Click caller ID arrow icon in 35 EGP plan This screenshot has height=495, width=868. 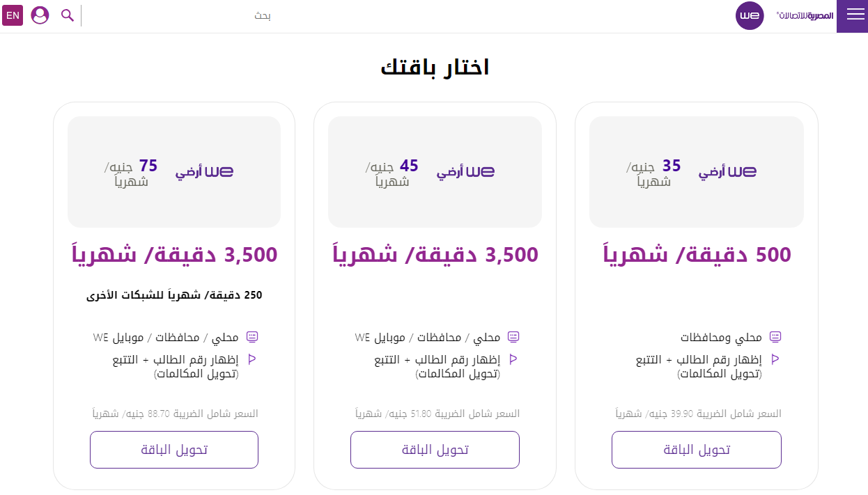[775, 359]
